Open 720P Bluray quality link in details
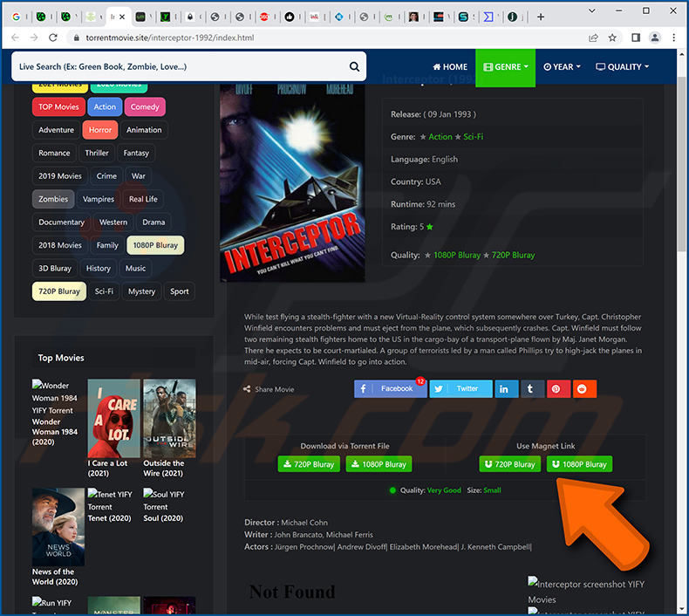This screenshot has width=689, height=616. point(513,255)
